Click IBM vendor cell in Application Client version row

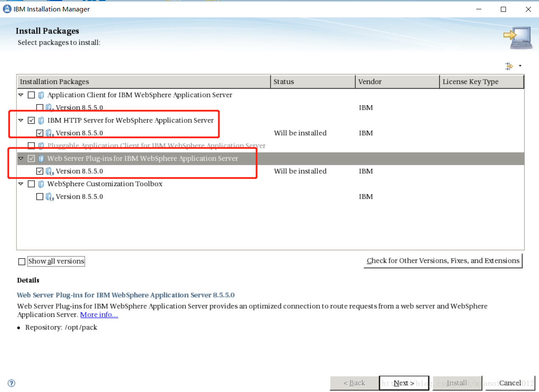click(x=366, y=108)
